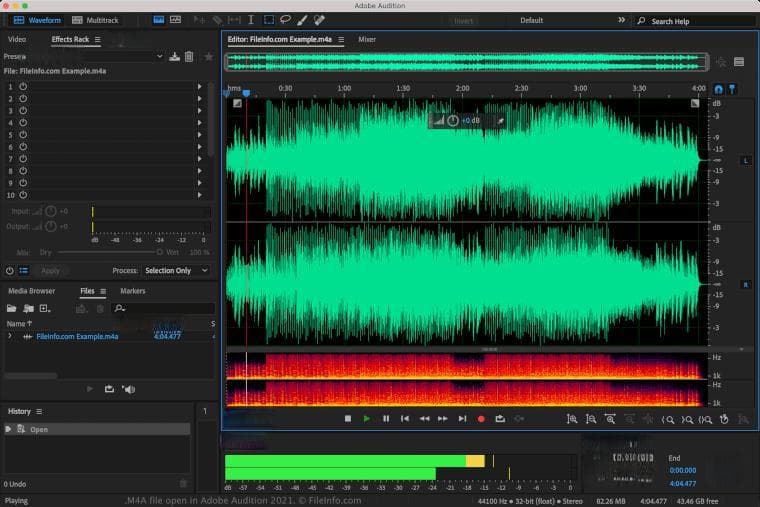The height and width of the screenshot is (507, 760).
Task: Open the effect list for slot 9
Action: pos(199,183)
